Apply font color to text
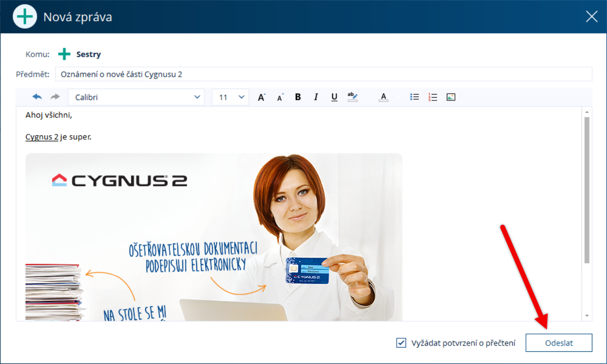 pos(384,97)
